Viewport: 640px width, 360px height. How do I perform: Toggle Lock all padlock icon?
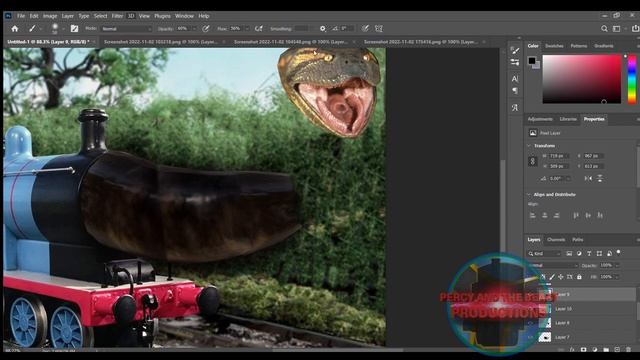[579, 277]
